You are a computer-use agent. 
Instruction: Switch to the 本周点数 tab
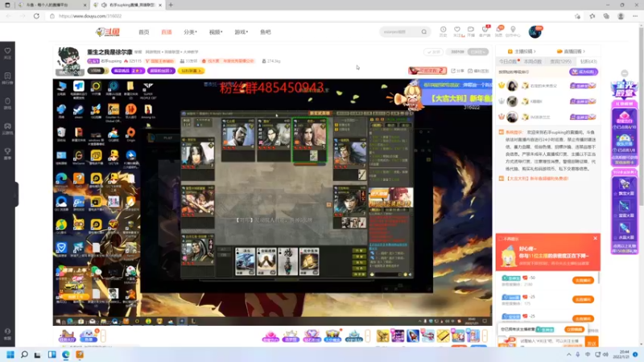pyautogui.click(x=533, y=62)
